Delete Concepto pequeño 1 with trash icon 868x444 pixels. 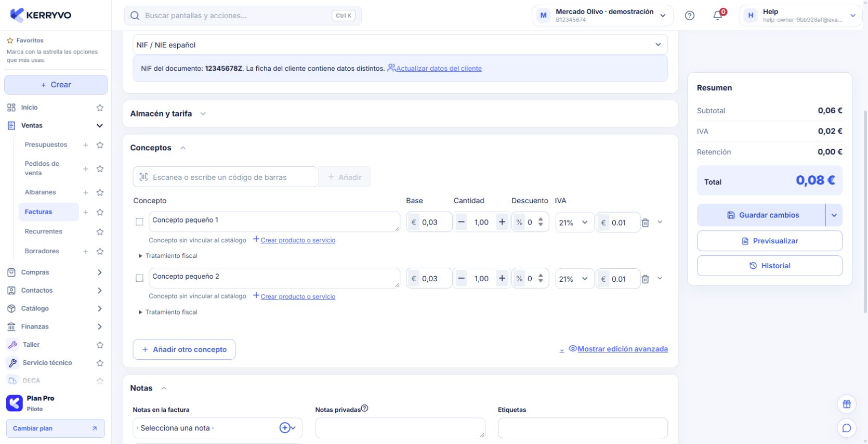tap(645, 223)
